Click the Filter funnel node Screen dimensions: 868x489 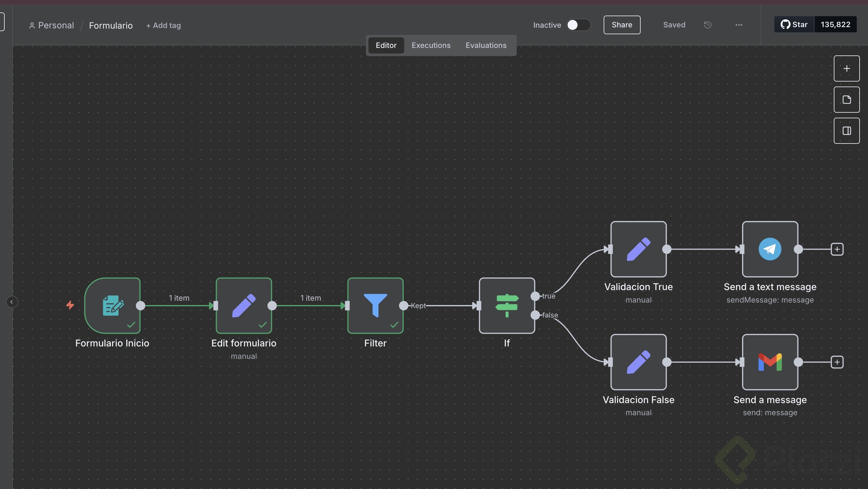375,306
